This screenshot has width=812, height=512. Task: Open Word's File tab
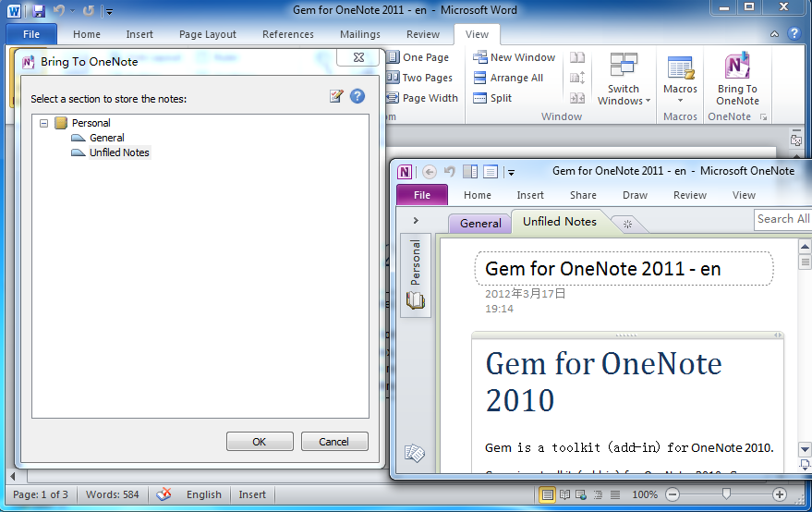31,34
